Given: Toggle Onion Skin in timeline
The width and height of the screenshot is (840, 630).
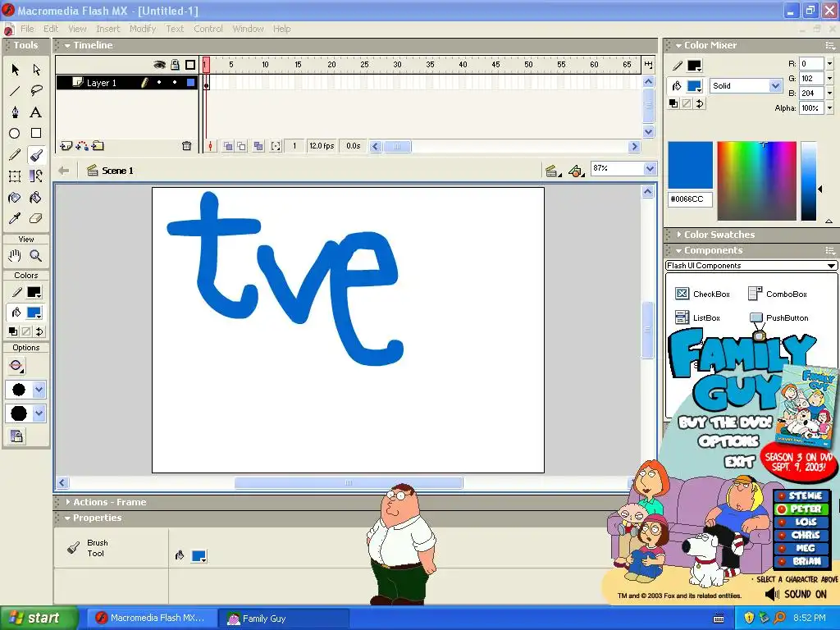Looking at the screenshot, I should 228,146.
